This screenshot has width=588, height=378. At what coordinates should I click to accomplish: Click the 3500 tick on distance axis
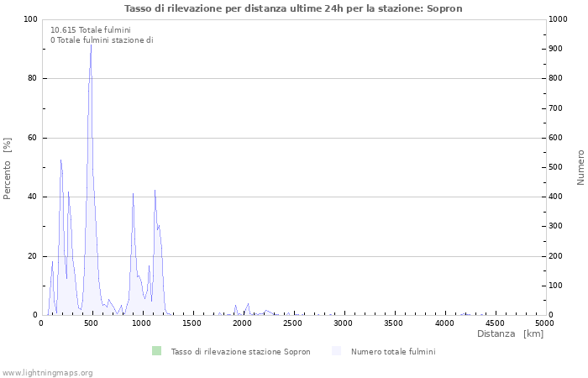393,323
